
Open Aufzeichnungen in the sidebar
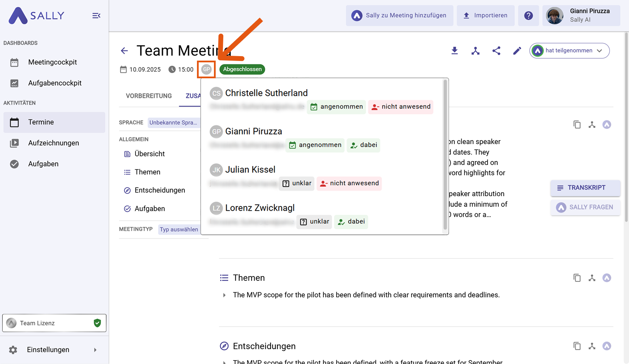53,143
